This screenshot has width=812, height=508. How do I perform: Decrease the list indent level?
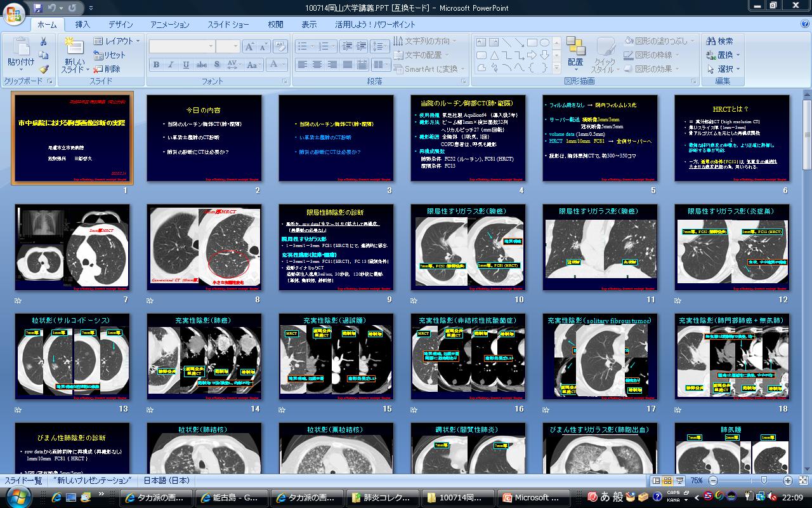[346, 46]
